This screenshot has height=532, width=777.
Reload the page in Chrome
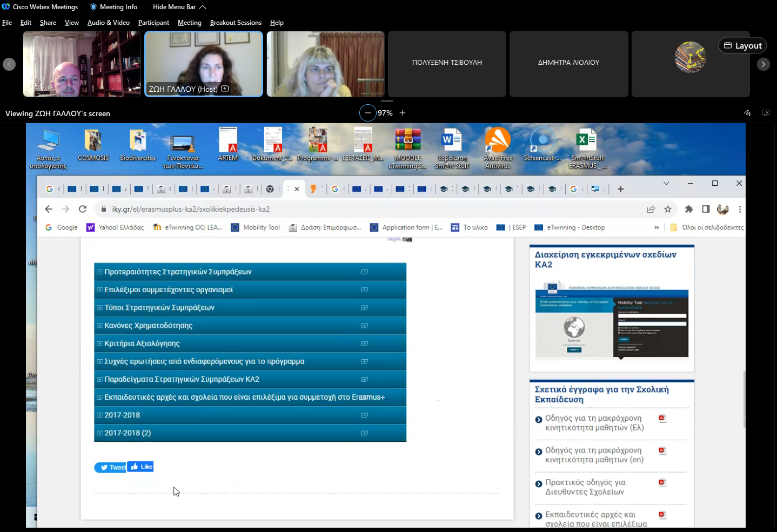83,209
